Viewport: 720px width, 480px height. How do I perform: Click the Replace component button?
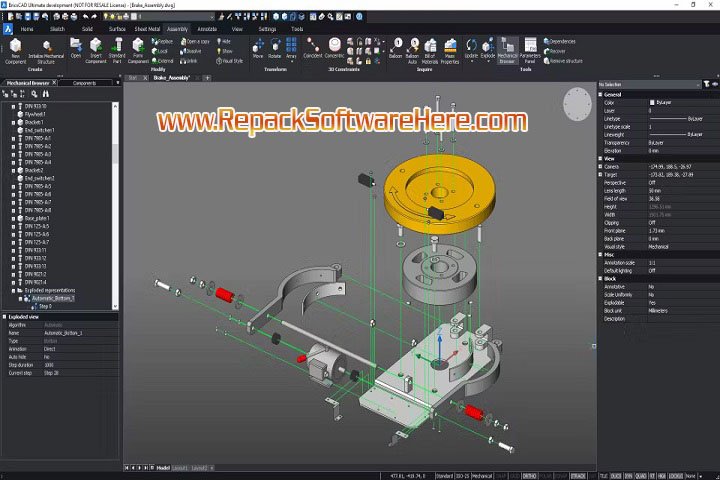(x=163, y=41)
